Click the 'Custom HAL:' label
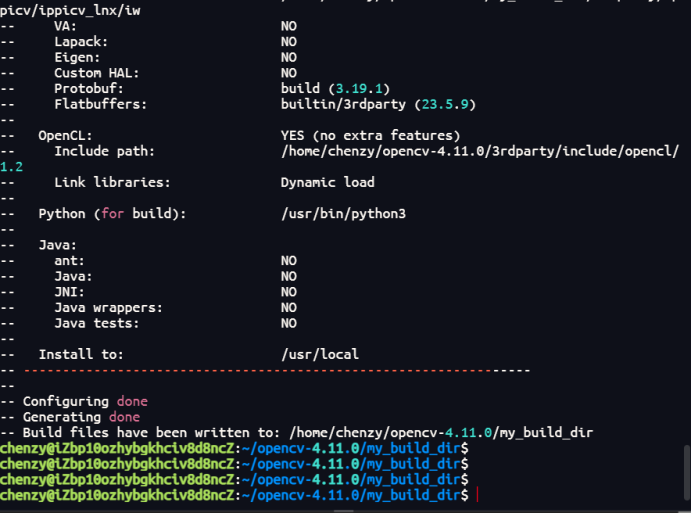The width and height of the screenshot is (692, 513). [96, 73]
